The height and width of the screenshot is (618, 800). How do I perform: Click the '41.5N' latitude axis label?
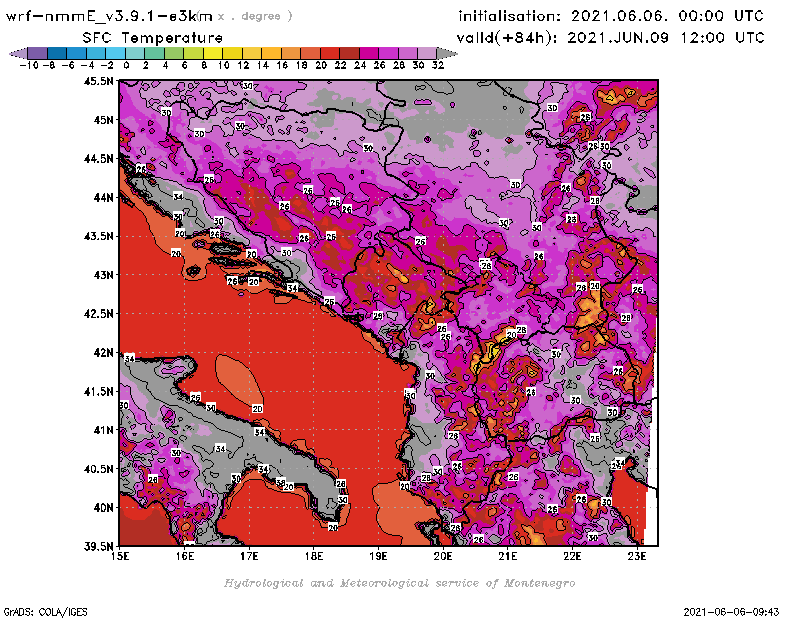(x=98, y=391)
